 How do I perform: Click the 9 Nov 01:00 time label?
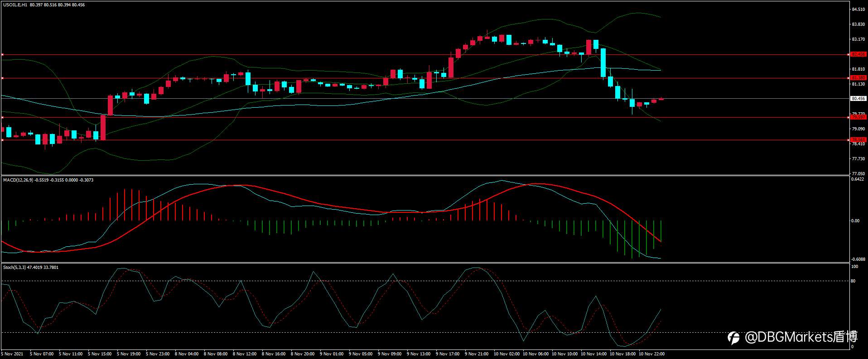(x=332, y=354)
